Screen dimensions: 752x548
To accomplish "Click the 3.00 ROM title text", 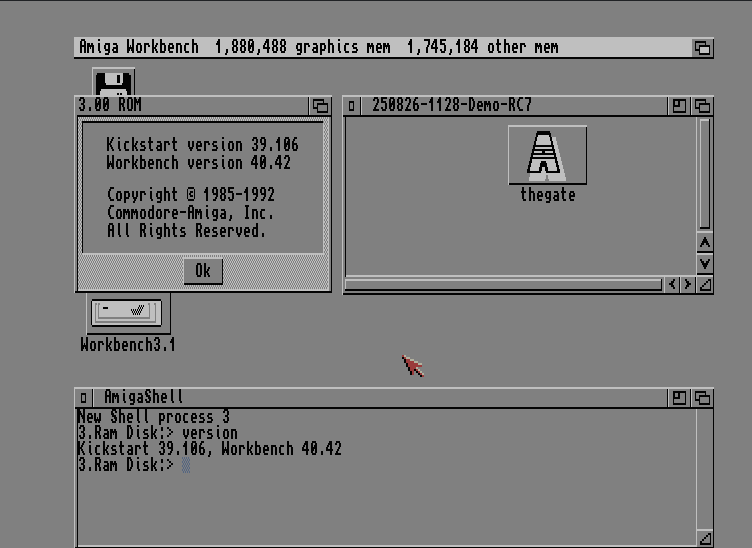I will (110, 105).
